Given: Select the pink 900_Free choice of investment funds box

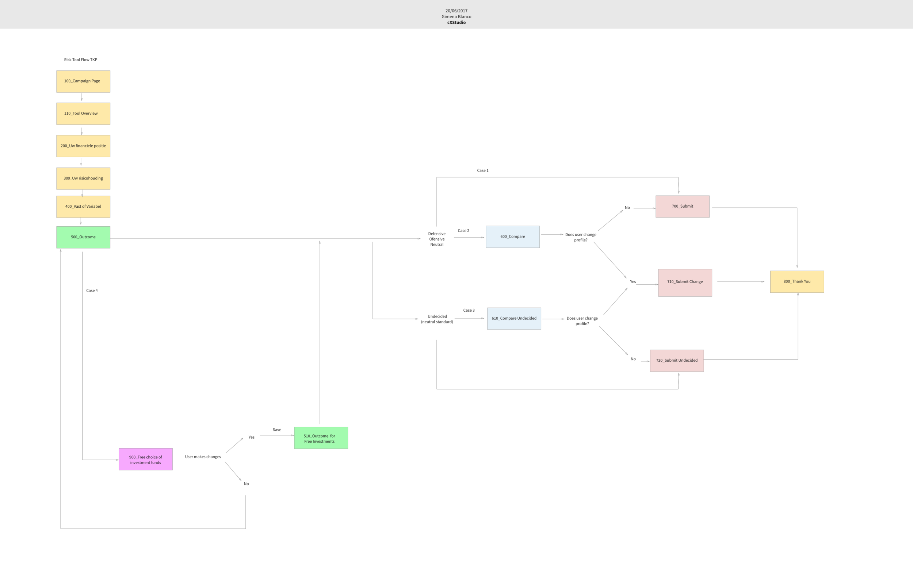Looking at the screenshot, I should point(146,459).
